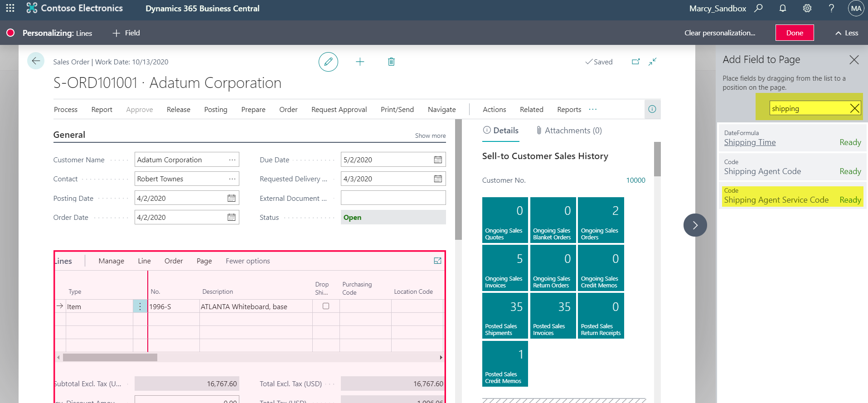Viewport: 868px width, 403px height.
Task: Show more action menus ellipsis
Action: (x=593, y=109)
